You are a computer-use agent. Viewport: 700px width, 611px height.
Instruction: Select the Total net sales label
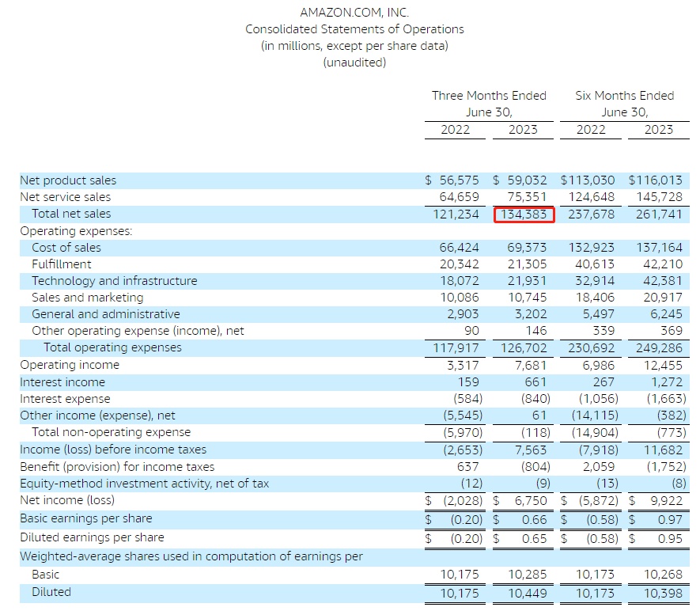click(71, 214)
